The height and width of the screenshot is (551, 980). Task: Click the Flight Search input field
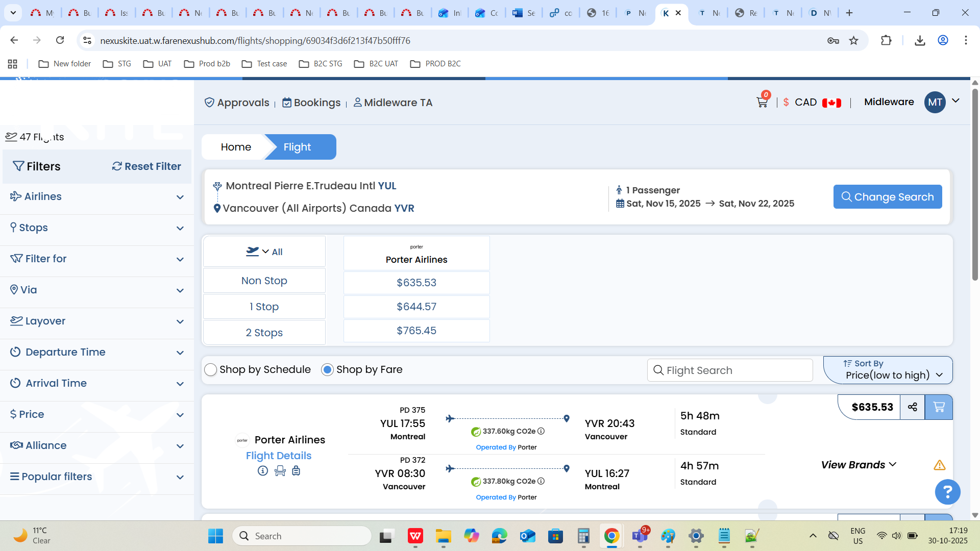click(730, 370)
